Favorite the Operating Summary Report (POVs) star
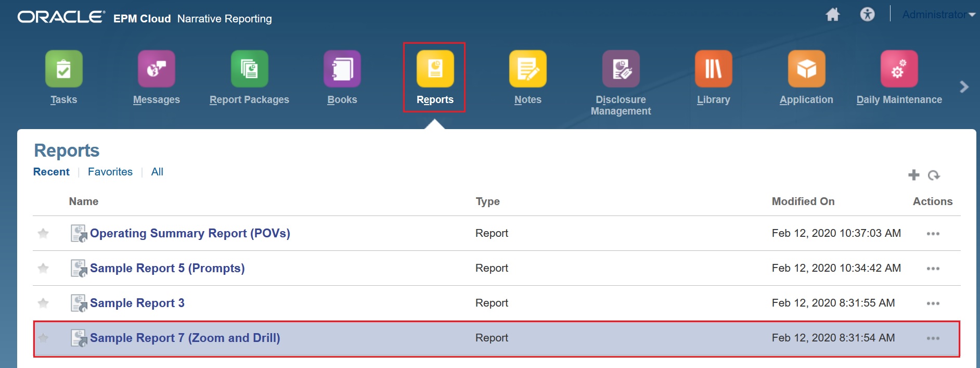Image resolution: width=980 pixels, height=368 pixels. pos(43,233)
